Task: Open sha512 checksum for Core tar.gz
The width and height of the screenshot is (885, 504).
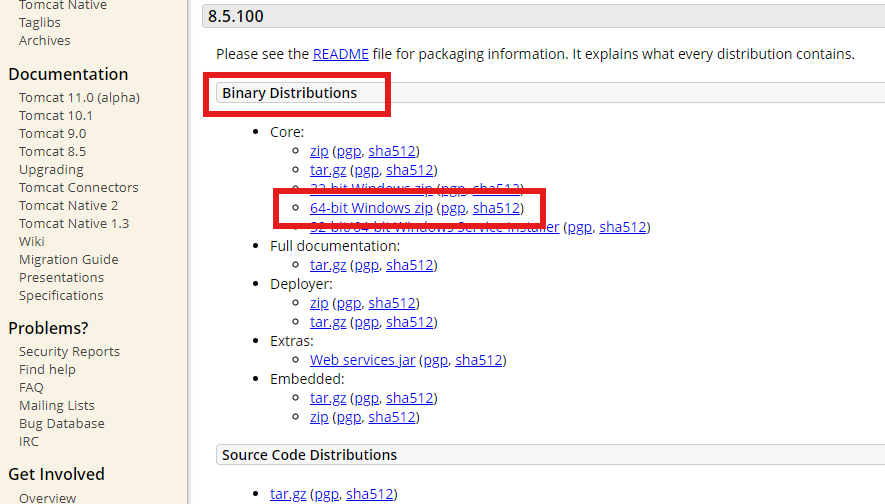Action: (409, 170)
